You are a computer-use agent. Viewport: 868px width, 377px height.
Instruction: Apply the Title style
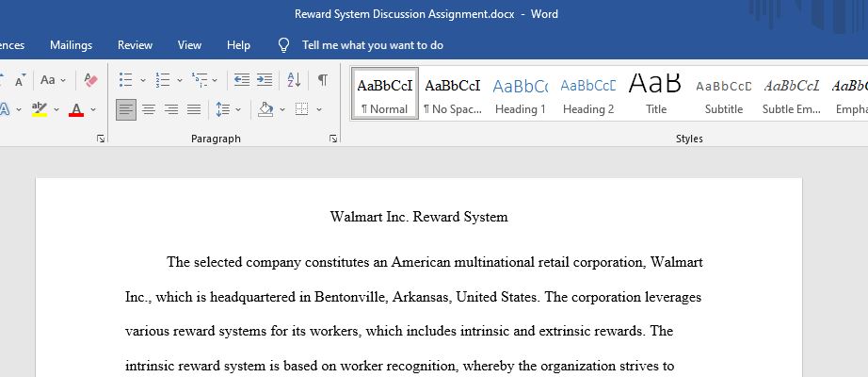pos(655,93)
